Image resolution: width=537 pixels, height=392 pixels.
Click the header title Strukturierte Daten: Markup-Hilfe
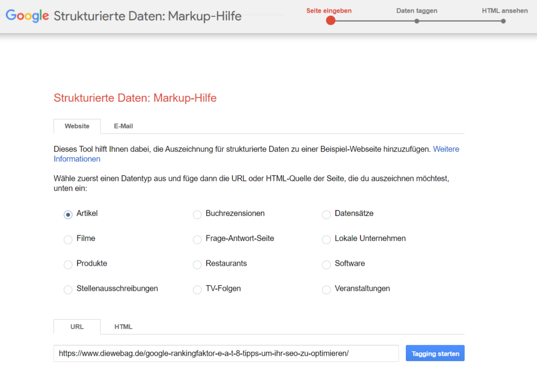147,16
